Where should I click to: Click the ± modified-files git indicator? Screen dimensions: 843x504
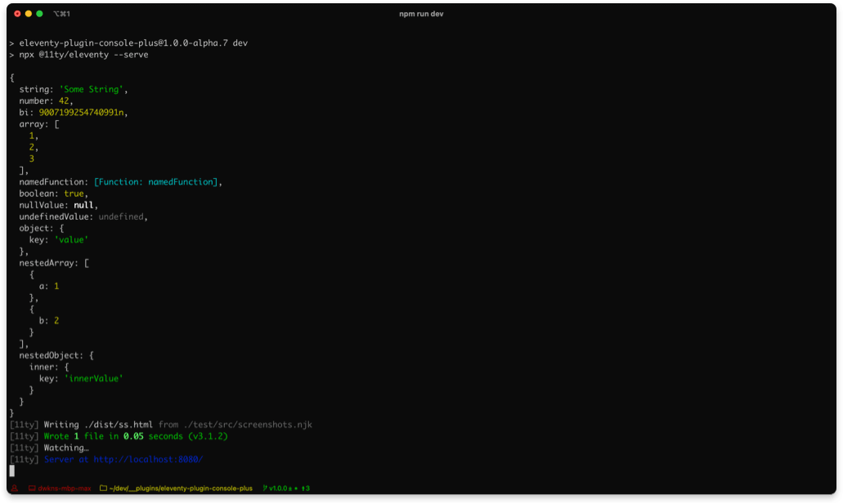tap(290, 488)
